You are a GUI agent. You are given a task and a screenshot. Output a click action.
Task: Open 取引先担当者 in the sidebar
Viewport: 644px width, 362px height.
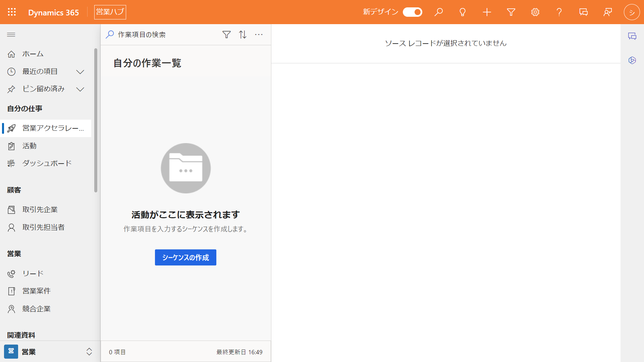[x=46, y=227]
